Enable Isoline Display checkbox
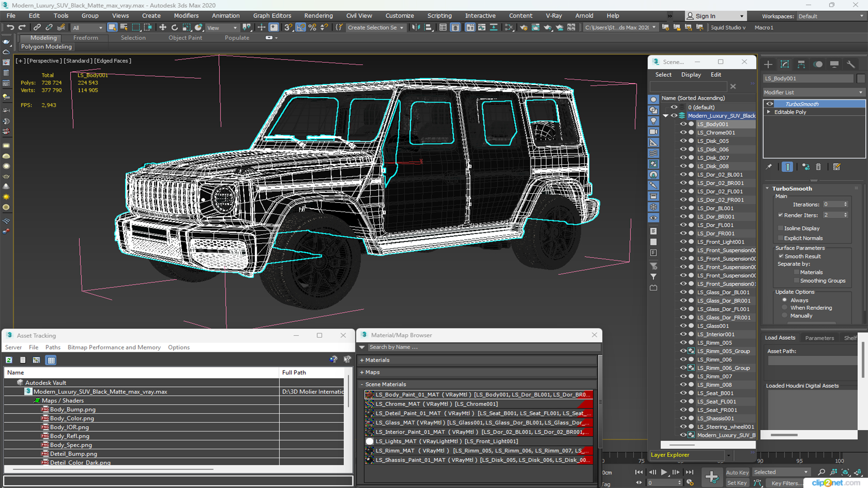This screenshot has width=868, height=488. (781, 228)
